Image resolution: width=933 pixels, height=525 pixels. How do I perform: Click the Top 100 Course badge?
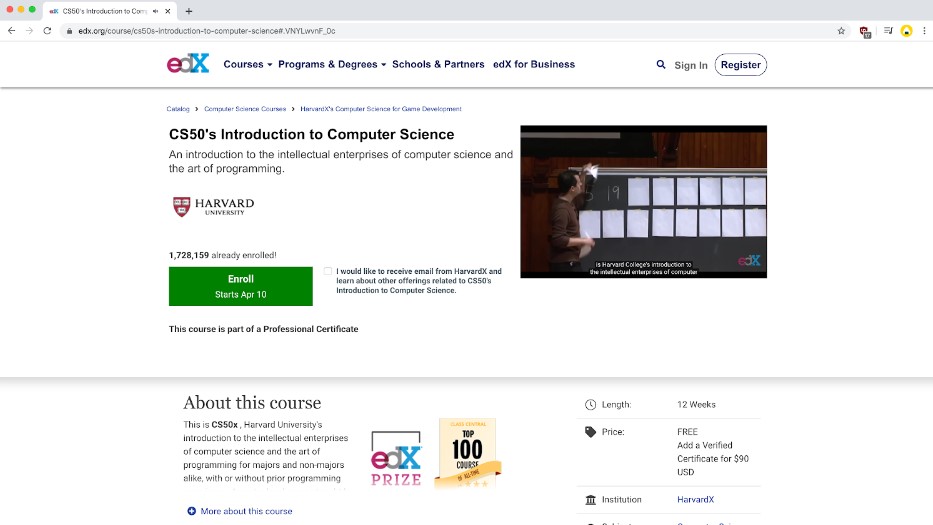coord(468,454)
